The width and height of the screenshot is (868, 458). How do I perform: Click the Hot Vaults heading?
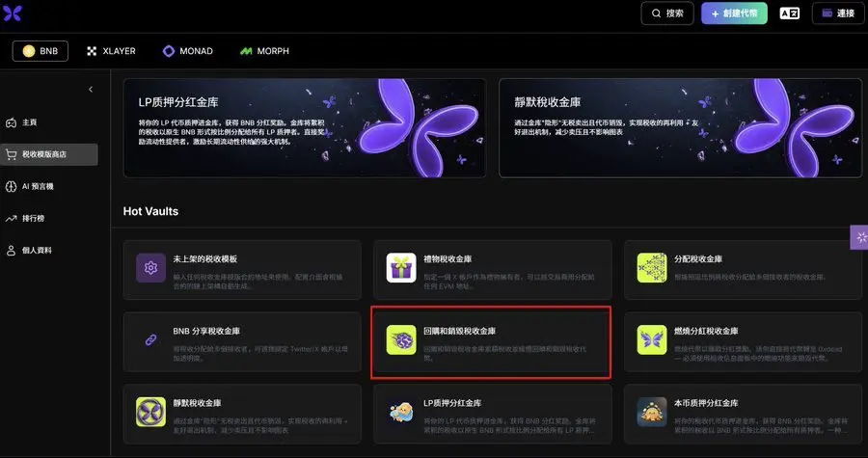(150, 211)
